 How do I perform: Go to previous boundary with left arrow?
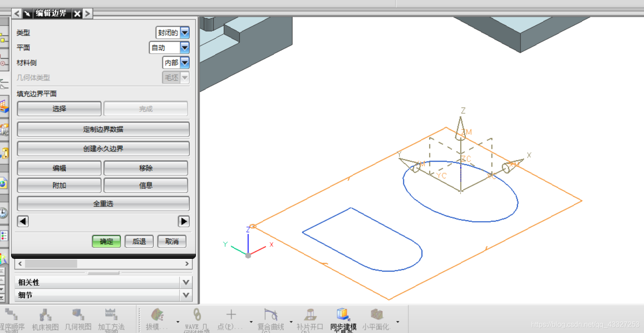pyautogui.click(x=23, y=221)
